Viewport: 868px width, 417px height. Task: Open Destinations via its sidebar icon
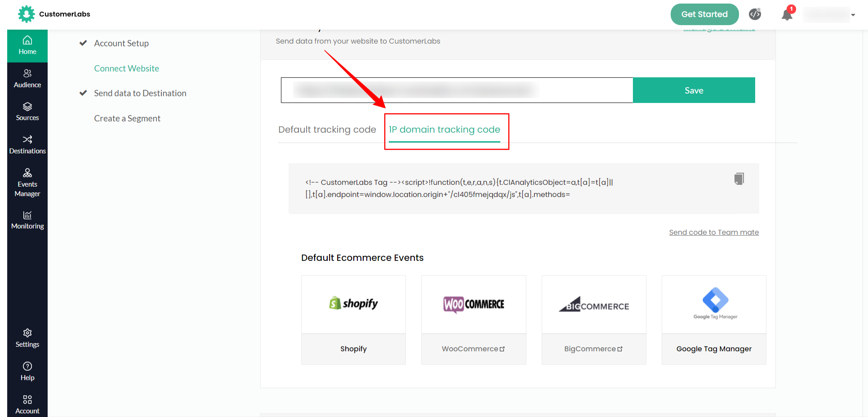coord(27,144)
